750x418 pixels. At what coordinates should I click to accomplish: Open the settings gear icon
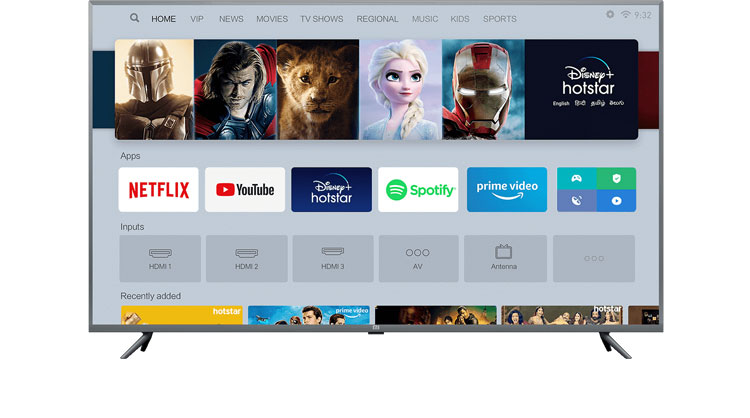[x=610, y=14]
